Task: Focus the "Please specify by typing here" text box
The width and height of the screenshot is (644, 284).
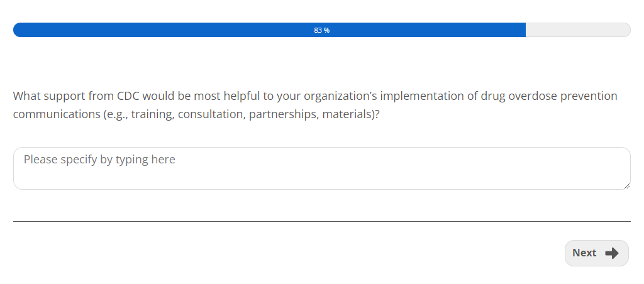Action: click(x=321, y=168)
